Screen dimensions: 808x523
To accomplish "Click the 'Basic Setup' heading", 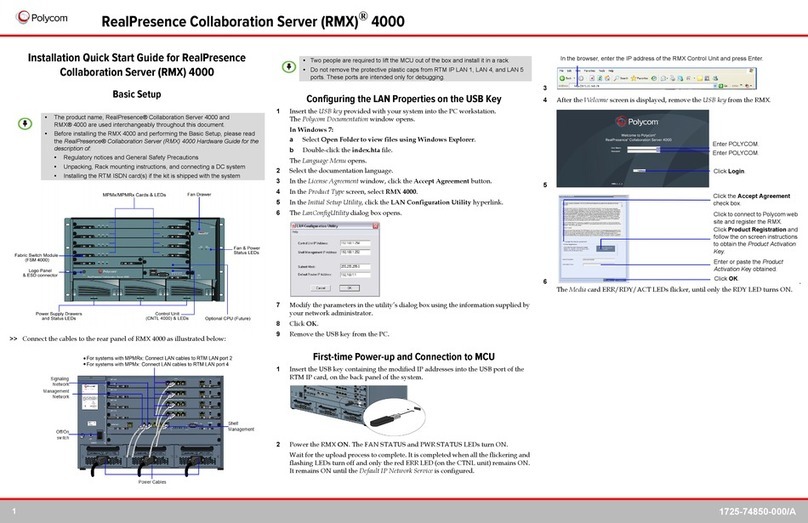I will coord(137,94).
